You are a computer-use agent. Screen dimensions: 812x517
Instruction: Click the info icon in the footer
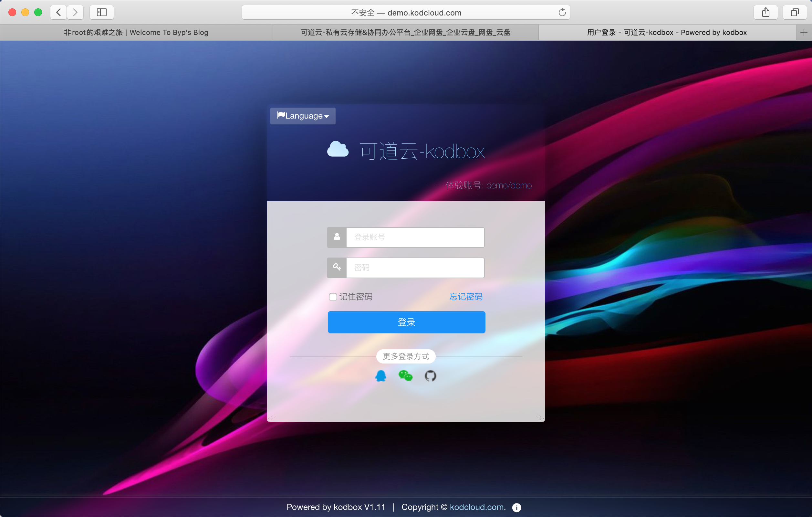coord(516,507)
